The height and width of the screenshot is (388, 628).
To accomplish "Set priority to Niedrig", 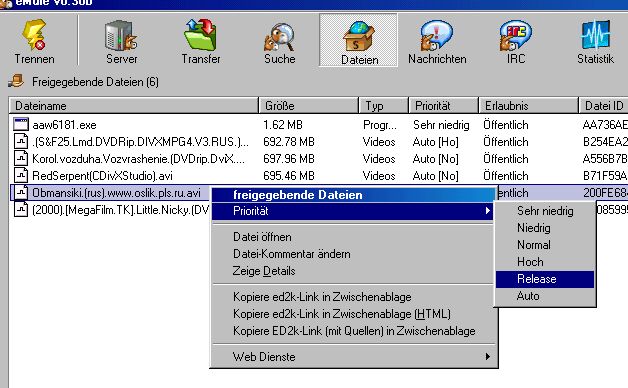I will (x=545, y=228).
